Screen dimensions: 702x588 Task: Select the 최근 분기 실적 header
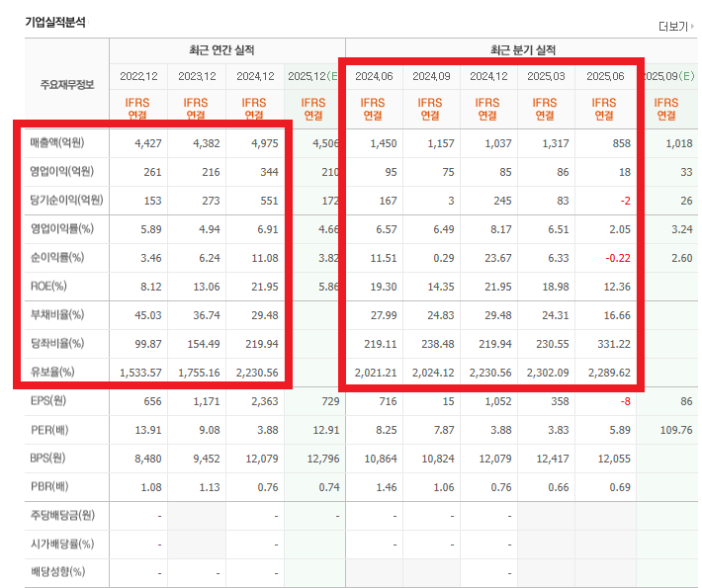click(x=522, y=50)
